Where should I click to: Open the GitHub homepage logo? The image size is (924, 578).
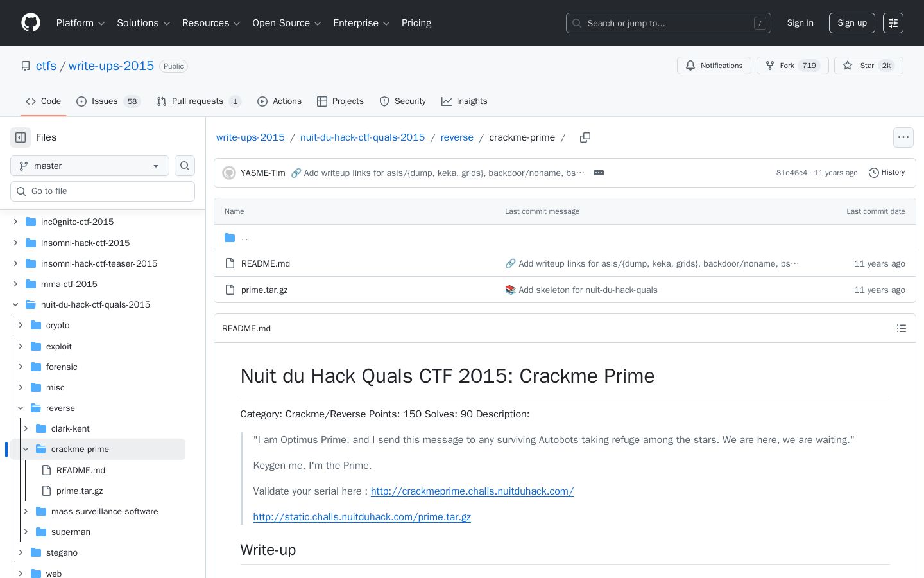tap(31, 23)
